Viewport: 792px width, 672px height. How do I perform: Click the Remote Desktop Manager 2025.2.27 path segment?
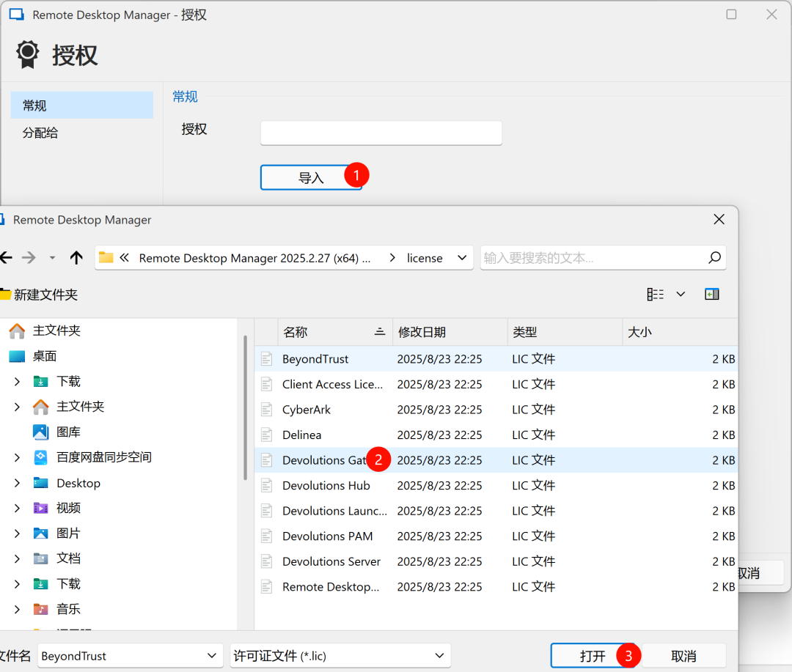254,258
